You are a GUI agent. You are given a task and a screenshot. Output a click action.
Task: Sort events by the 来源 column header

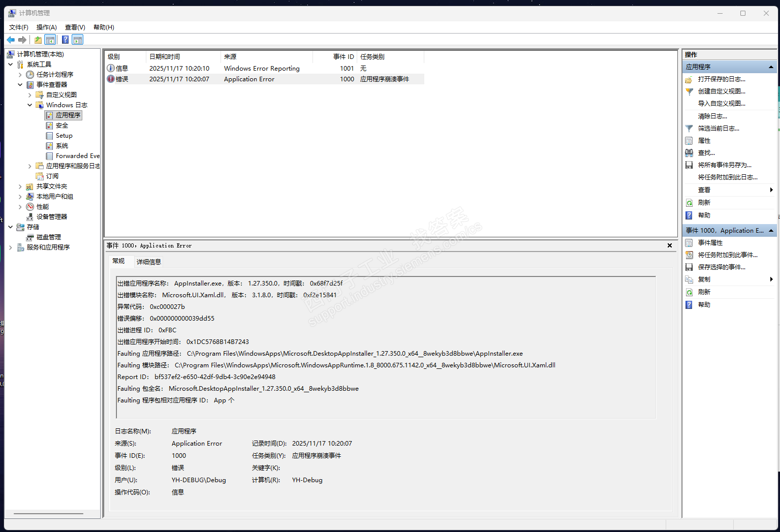coord(266,57)
